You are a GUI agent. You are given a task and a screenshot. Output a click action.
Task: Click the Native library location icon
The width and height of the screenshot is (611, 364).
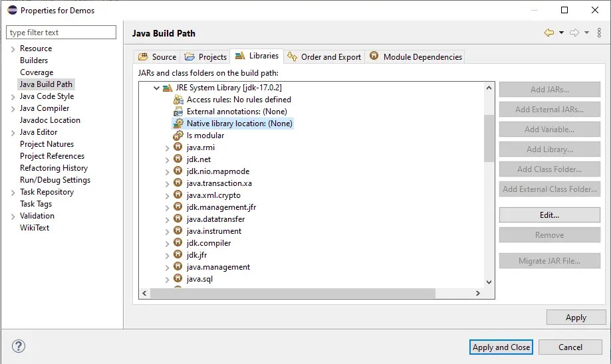pos(178,124)
